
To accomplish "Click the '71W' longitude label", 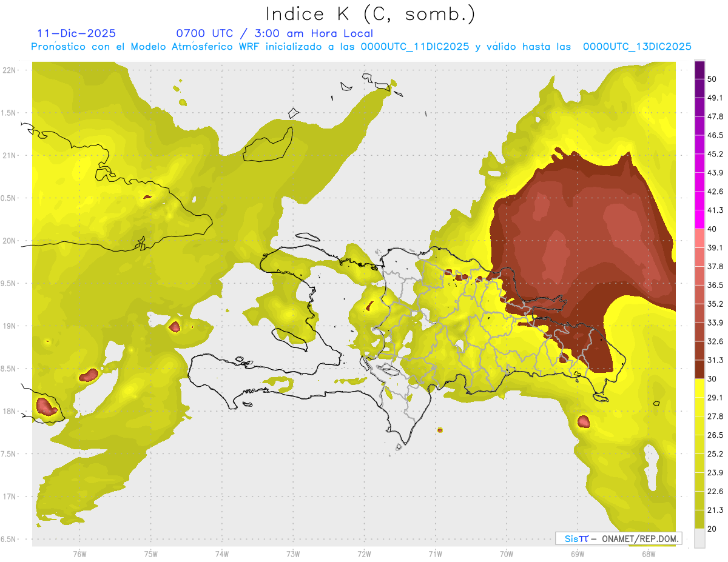I will (435, 554).
